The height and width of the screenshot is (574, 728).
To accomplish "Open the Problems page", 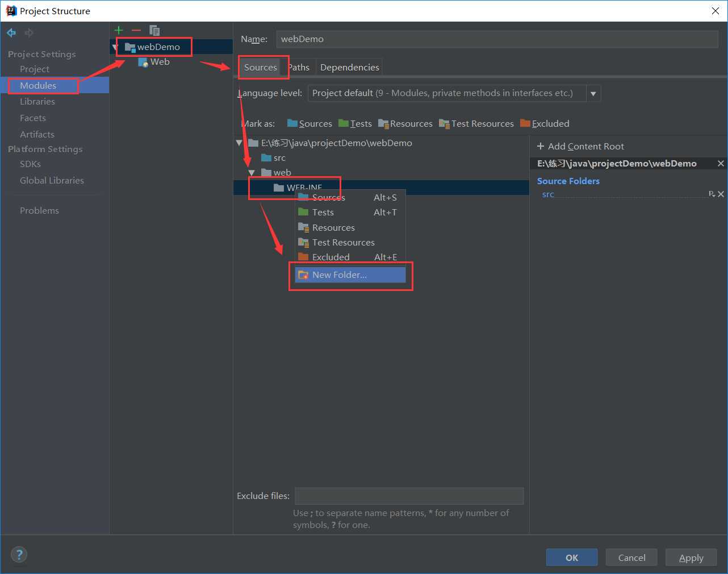I will [x=39, y=210].
